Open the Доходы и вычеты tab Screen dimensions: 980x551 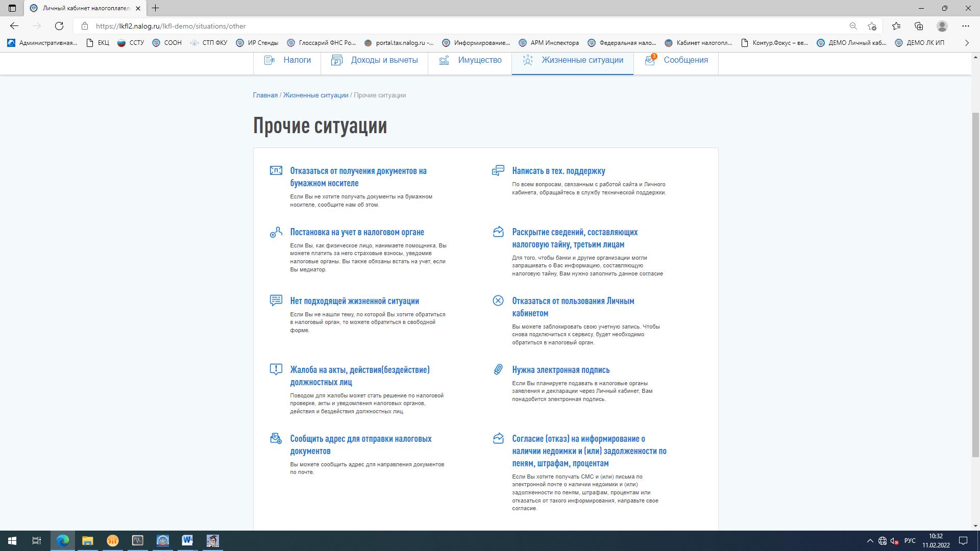point(374,60)
